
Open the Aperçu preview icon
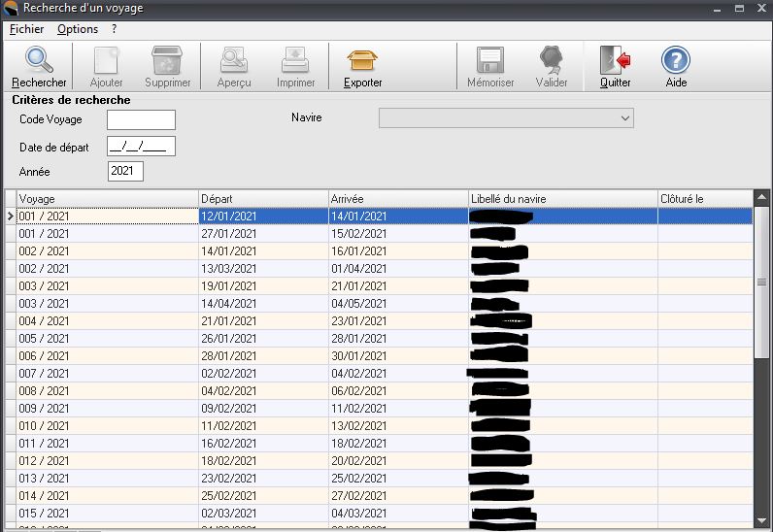pyautogui.click(x=234, y=61)
